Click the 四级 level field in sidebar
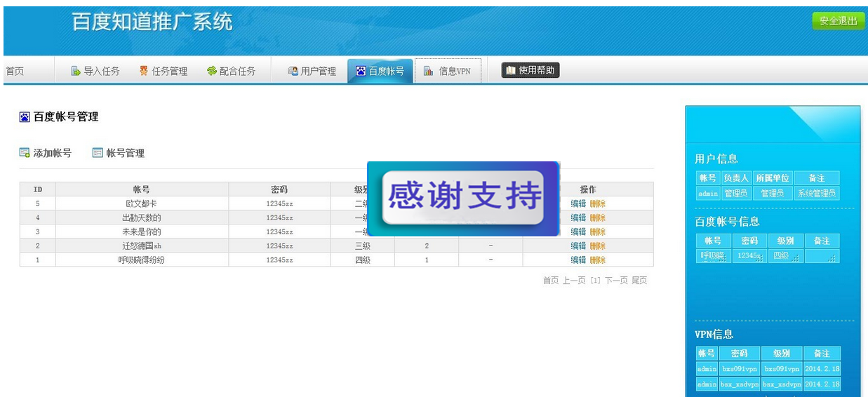Viewport: 868px width, 397px height. pos(784,256)
